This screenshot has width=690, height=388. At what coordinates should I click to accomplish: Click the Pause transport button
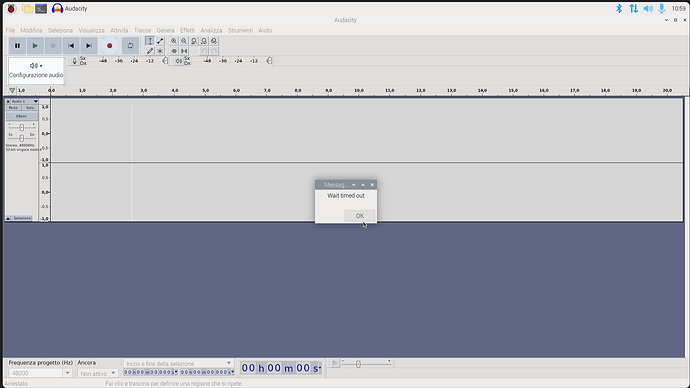point(17,45)
